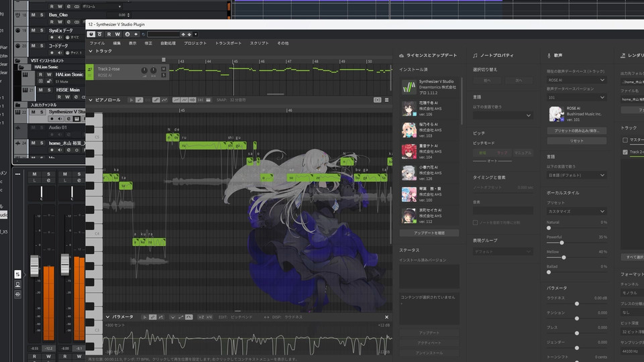Open plugin preset dropdown arrow in header

(x=195, y=34)
